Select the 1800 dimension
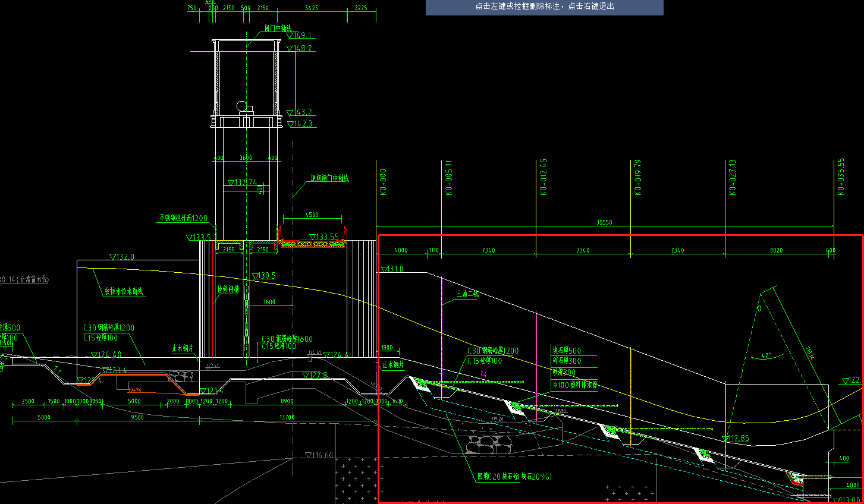 pyautogui.click(x=387, y=348)
